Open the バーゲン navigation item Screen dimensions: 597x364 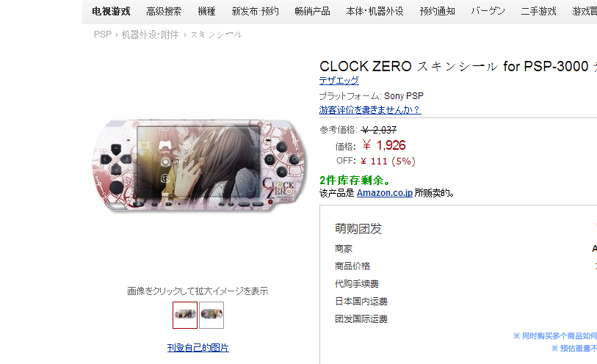tap(488, 12)
